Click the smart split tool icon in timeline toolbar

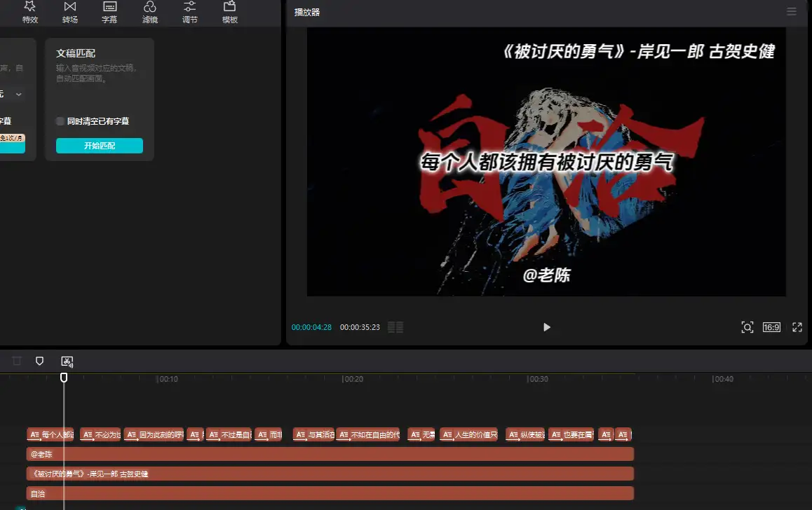(67, 361)
